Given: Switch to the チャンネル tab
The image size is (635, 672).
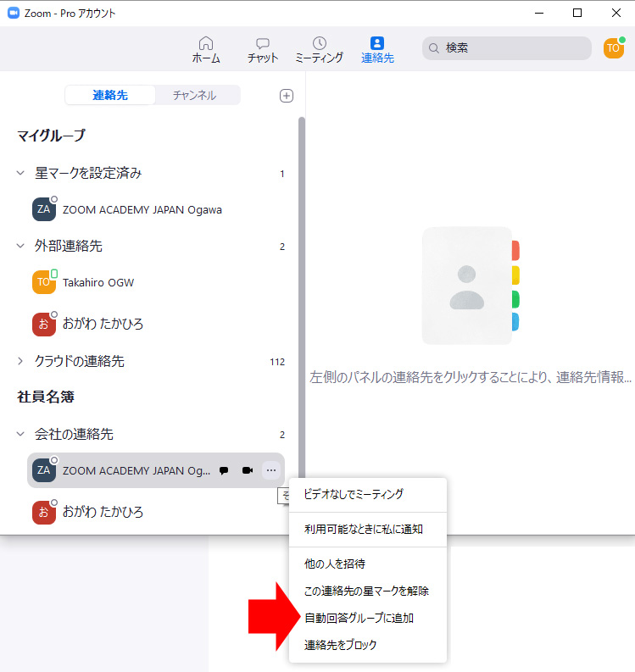Looking at the screenshot, I should point(194,95).
